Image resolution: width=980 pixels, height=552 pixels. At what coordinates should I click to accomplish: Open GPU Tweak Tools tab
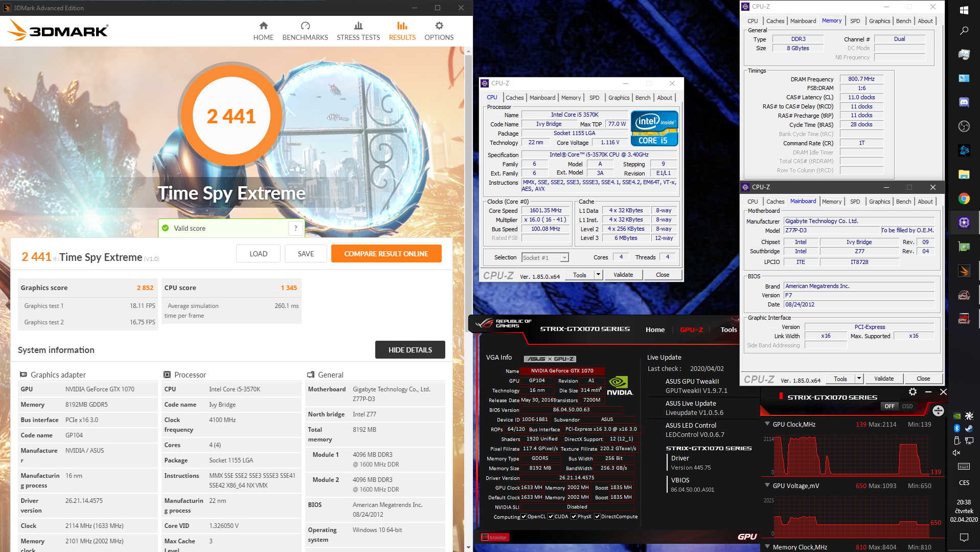click(x=728, y=329)
